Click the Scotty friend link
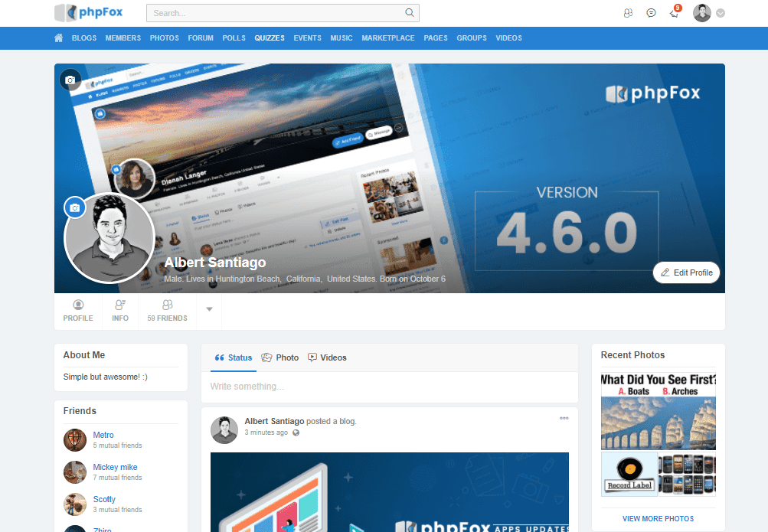The width and height of the screenshot is (768, 532). pyautogui.click(x=104, y=499)
